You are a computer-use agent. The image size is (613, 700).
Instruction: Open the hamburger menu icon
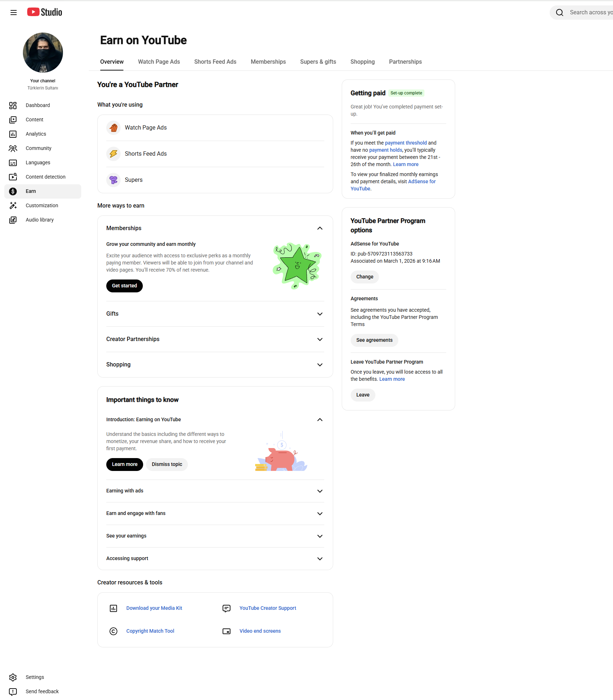[14, 13]
